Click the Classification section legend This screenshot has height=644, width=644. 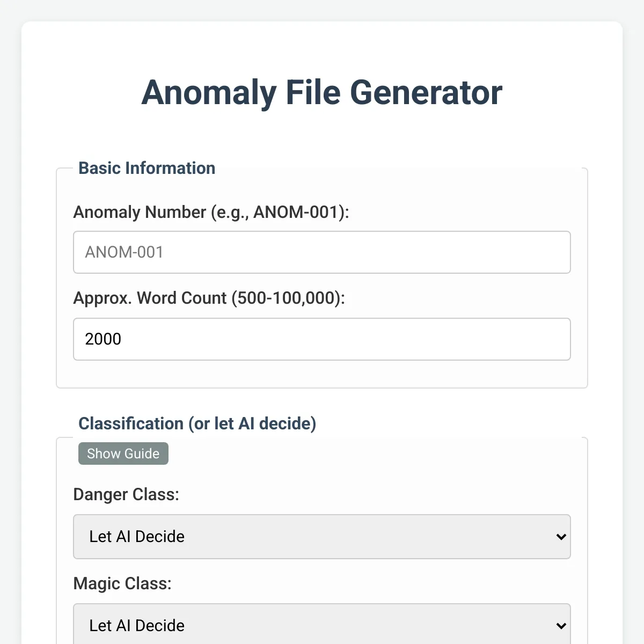coord(197,423)
